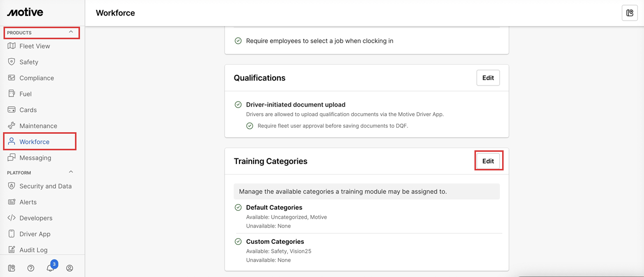Open the user profile icon
This screenshot has height=277, width=644.
(69, 268)
